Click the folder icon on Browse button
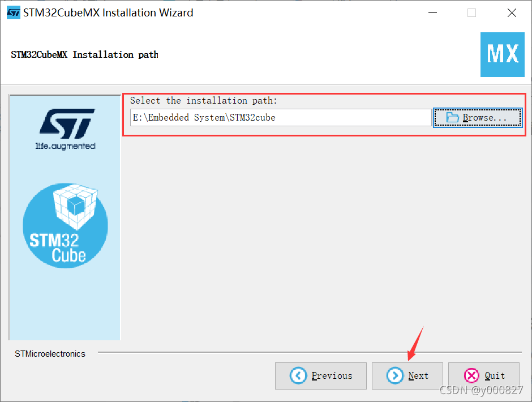The height and width of the screenshot is (402, 532). coord(452,117)
